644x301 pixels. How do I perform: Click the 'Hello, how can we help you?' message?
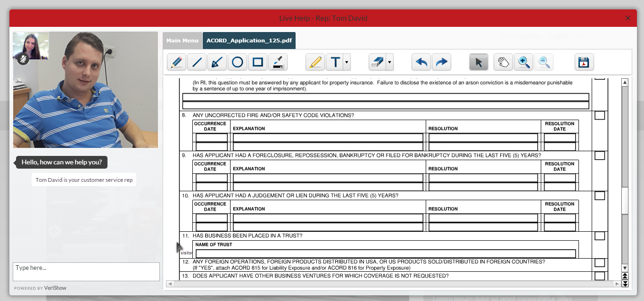pyautogui.click(x=62, y=162)
